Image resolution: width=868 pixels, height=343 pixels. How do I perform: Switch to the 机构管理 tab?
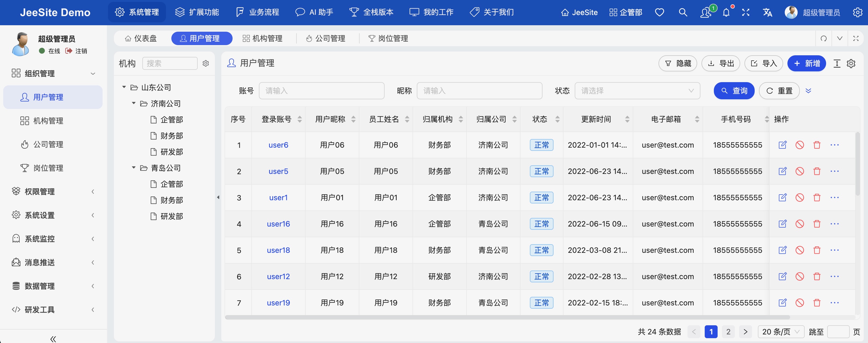coord(262,38)
